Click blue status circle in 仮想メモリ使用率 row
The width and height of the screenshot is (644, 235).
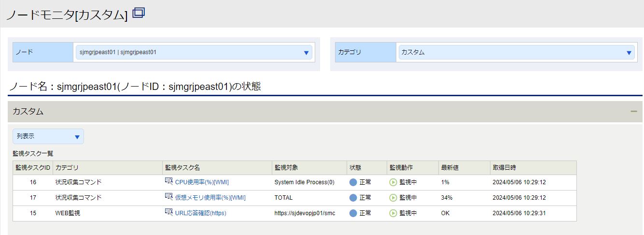tap(353, 198)
